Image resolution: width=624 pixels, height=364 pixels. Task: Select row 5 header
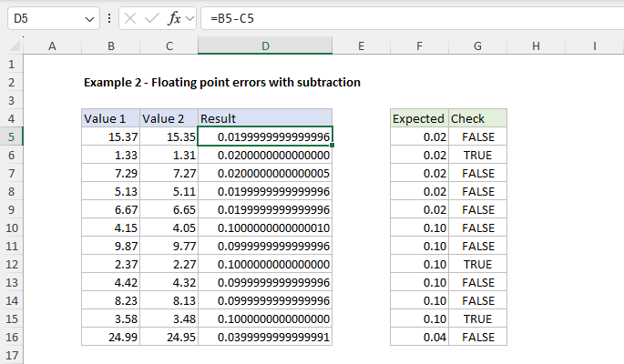[11, 136]
